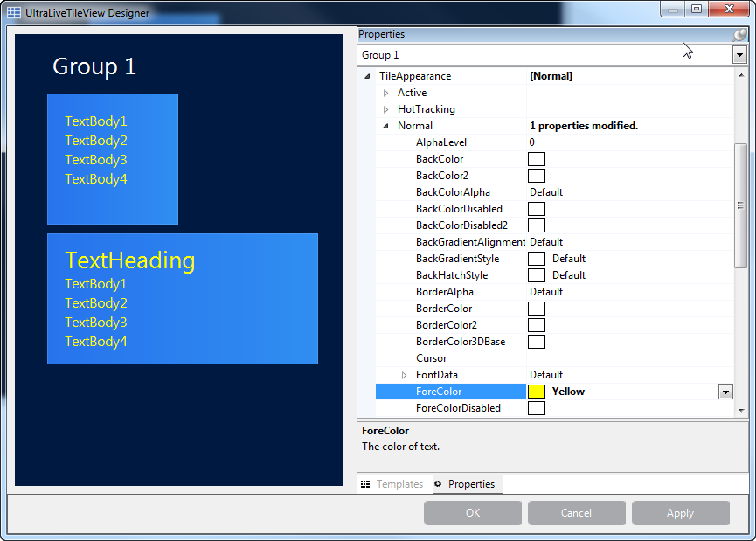Expand the FontData property node

coord(404,375)
